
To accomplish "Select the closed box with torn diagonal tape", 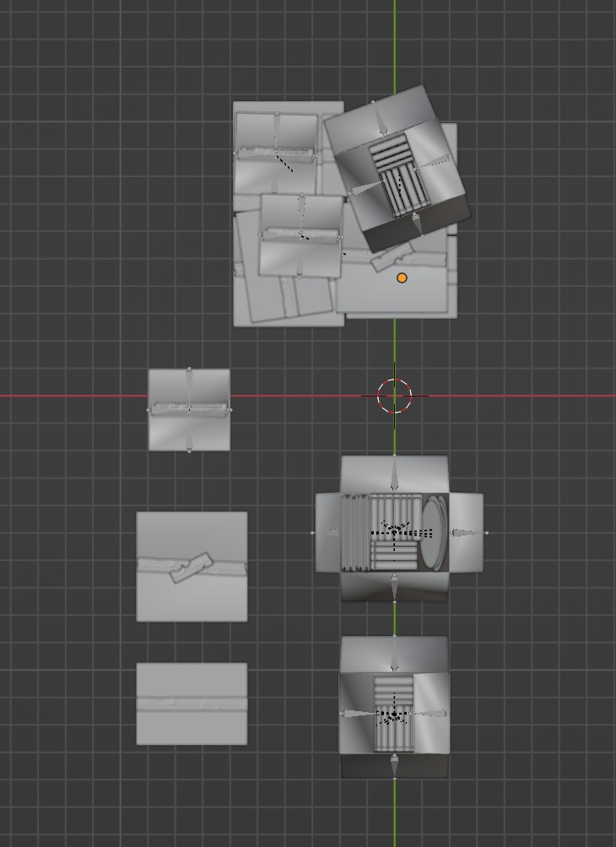I will [192, 567].
